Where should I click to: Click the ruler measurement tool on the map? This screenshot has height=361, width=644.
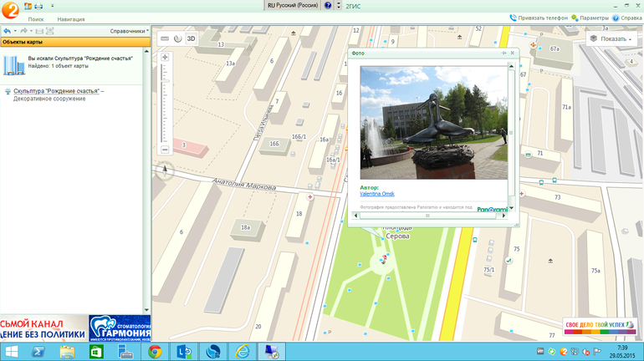click(165, 38)
